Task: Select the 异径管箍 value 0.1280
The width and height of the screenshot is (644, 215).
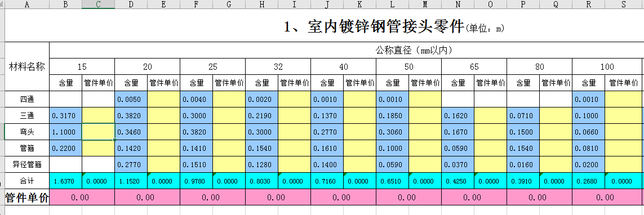Action: pyautogui.click(x=261, y=164)
